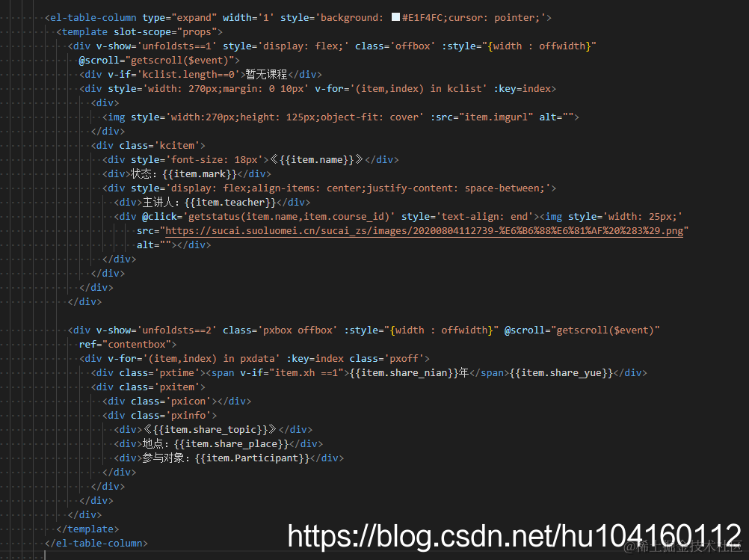Click the cursor: pointer style text
The width and height of the screenshot is (749, 560).
(493, 18)
